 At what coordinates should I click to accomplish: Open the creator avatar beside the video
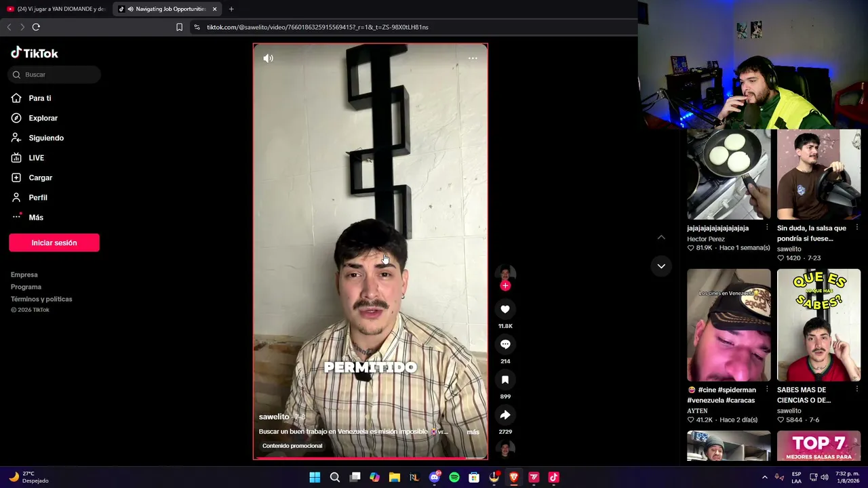[x=505, y=273]
